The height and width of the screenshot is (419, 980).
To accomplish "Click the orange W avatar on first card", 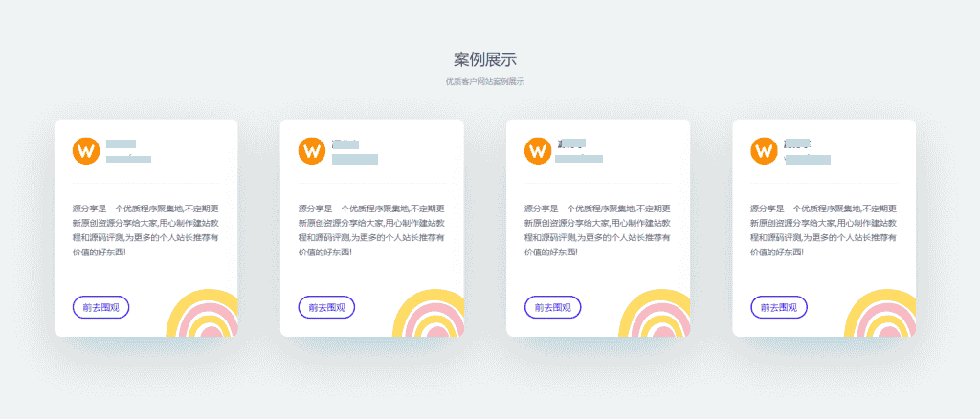I will (x=86, y=151).
